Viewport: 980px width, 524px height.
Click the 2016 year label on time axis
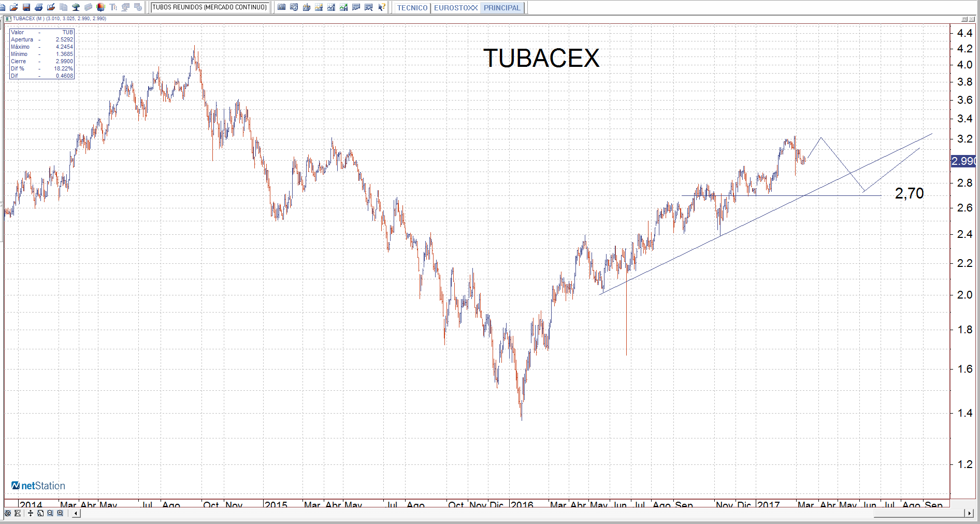pyautogui.click(x=522, y=504)
